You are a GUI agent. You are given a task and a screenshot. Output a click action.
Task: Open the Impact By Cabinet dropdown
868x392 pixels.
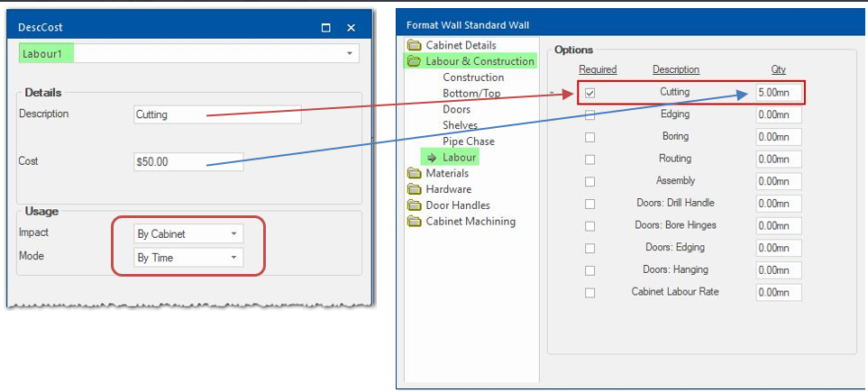coord(233,234)
